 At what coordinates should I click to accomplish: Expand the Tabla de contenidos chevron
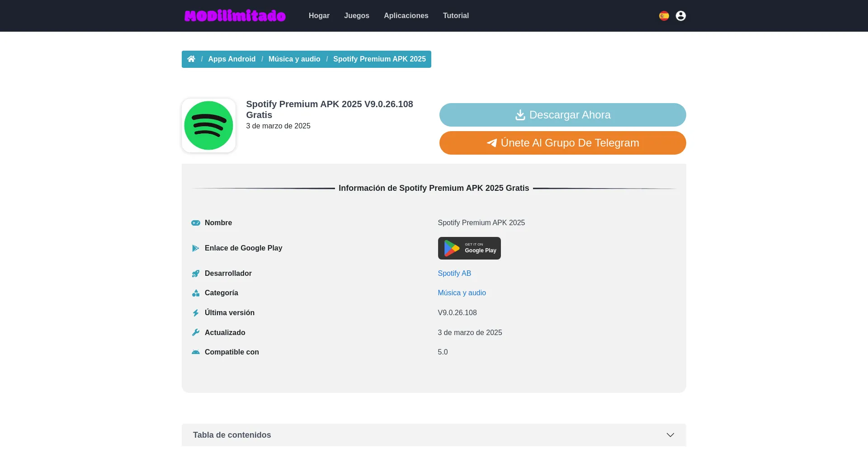click(670, 435)
